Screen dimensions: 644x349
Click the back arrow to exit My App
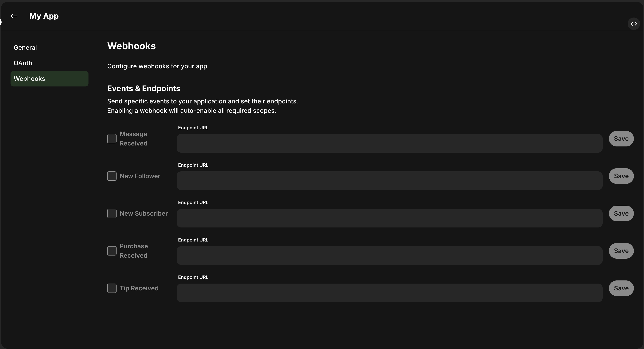(14, 16)
